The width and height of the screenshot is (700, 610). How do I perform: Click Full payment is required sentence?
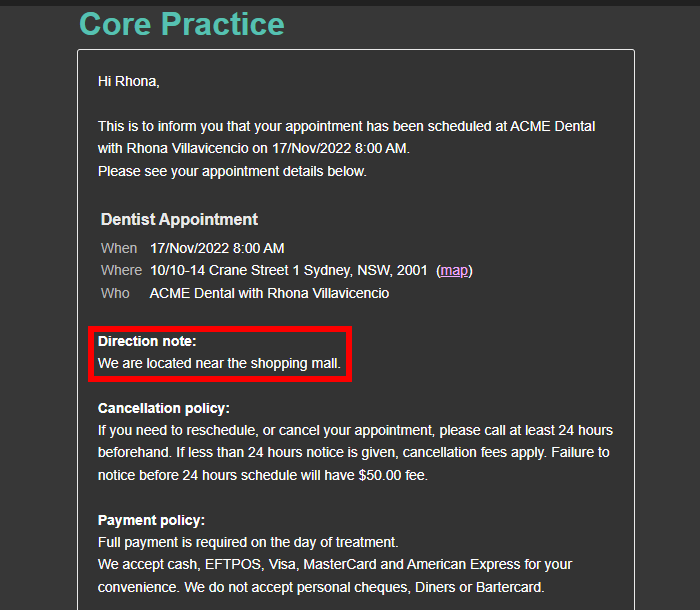point(248,543)
